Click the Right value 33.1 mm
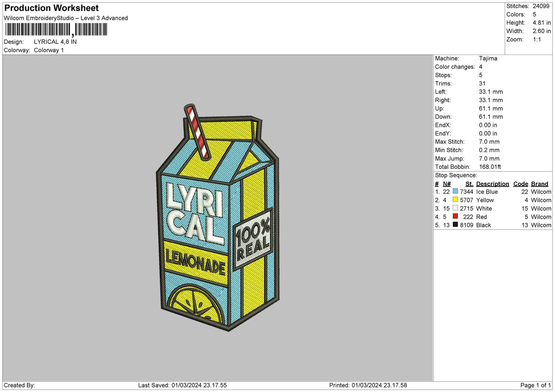The height and width of the screenshot is (392, 555). 491,100
